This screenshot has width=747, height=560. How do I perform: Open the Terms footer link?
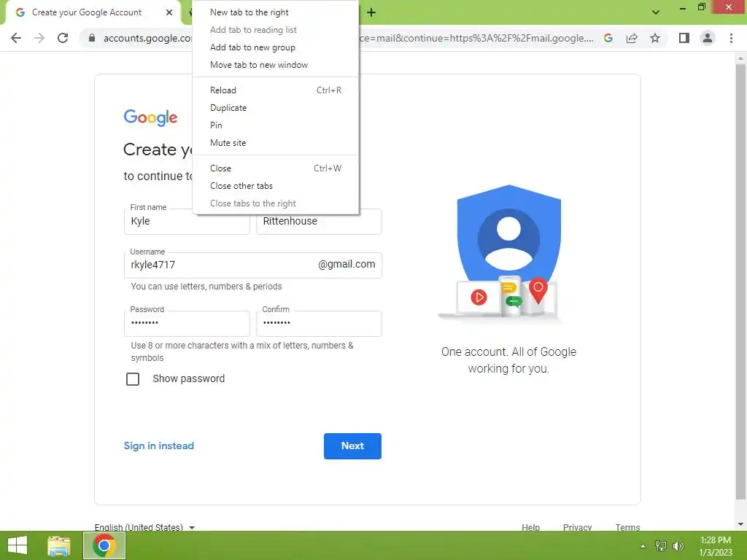[627, 527]
